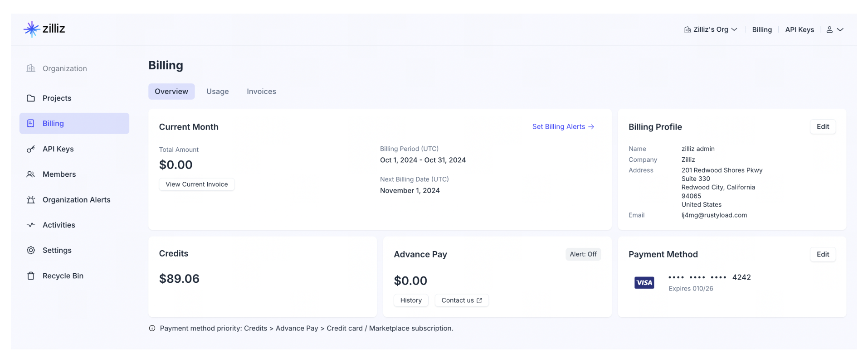This screenshot has height=363, width=868.
Task: Select the Projects folder icon in sidebar
Action: pos(30,98)
